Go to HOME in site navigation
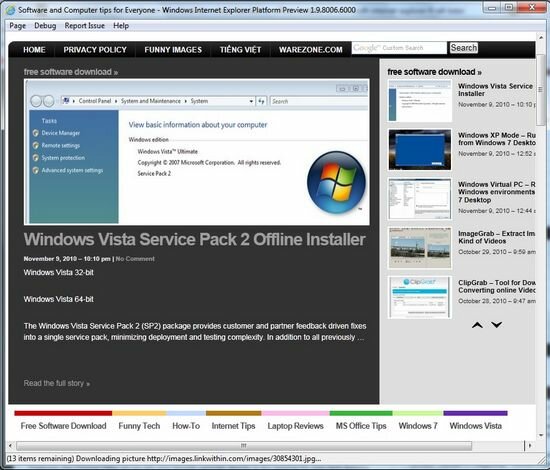 [x=34, y=50]
